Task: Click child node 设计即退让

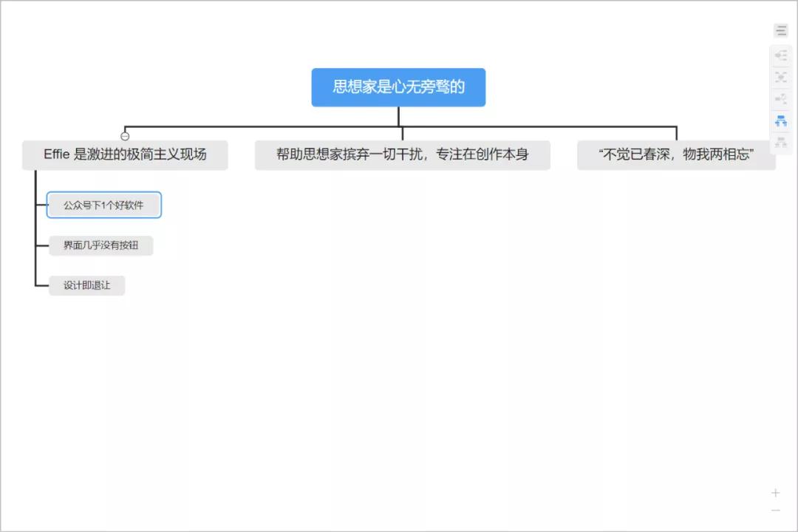Action: pos(86,285)
